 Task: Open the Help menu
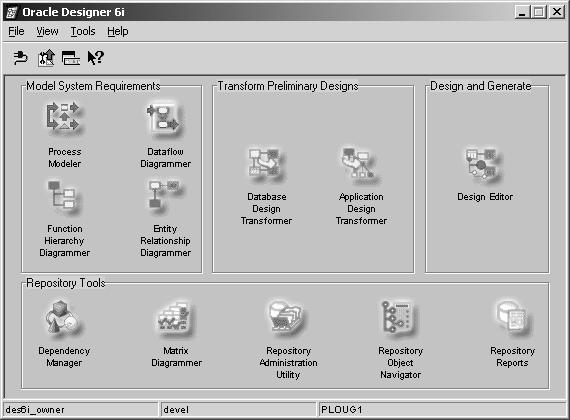click(118, 32)
